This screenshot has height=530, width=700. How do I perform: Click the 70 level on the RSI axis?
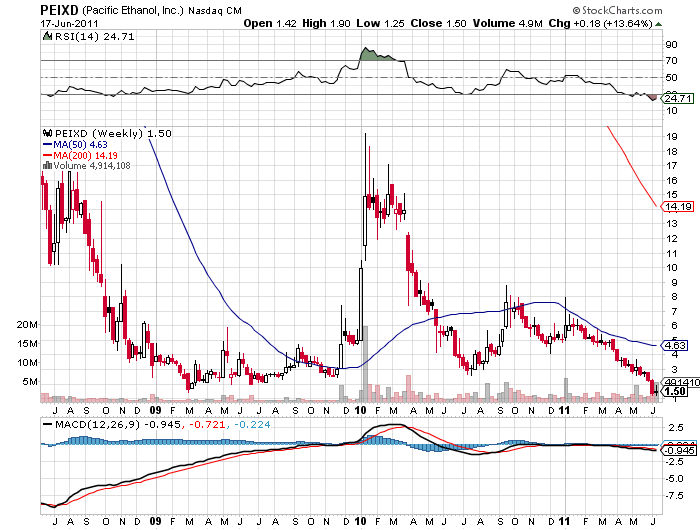click(x=671, y=61)
